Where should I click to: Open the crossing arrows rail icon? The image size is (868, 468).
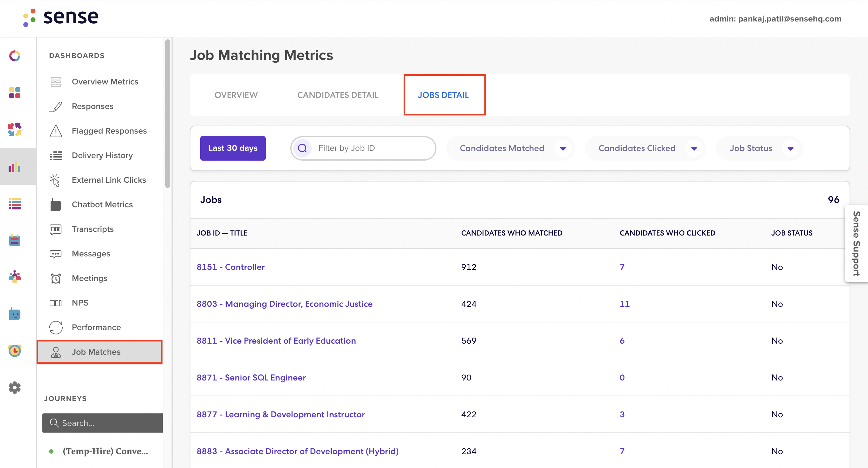tap(14, 129)
